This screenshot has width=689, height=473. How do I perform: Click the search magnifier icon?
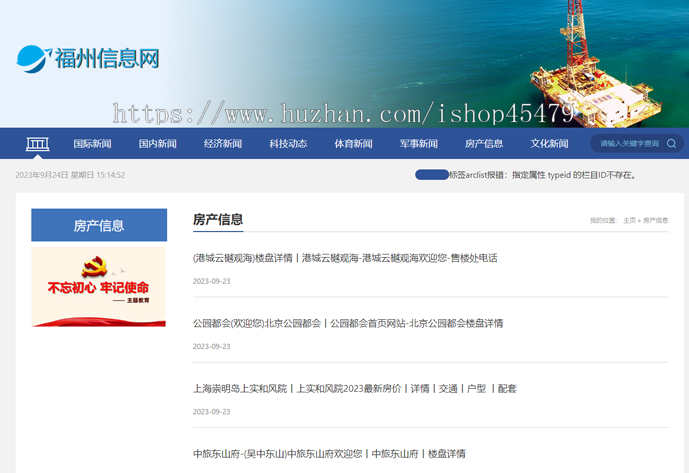pos(671,144)
